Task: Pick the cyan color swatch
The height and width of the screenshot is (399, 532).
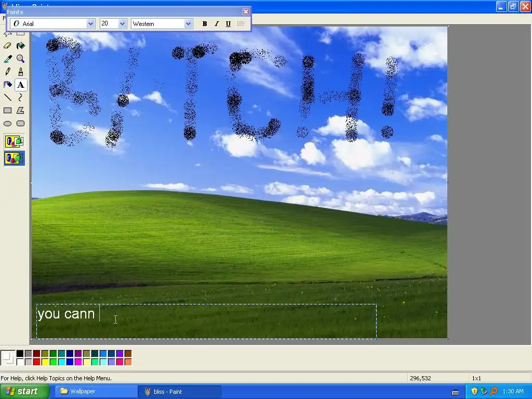Action: (x=61, y=362)
